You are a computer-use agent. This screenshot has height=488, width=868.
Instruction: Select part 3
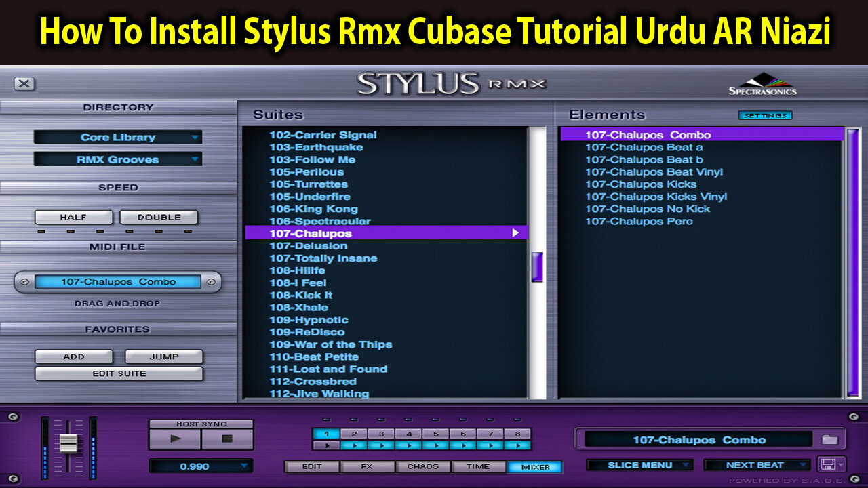(381, 434)
